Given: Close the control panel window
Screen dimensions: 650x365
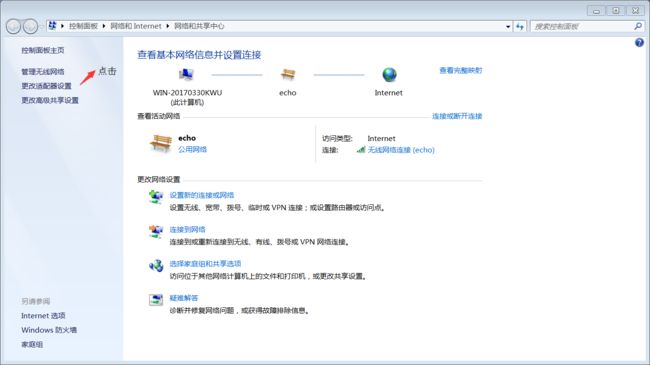Looking at the screenshot, I should pyautogui.click(x=635, y=11).
